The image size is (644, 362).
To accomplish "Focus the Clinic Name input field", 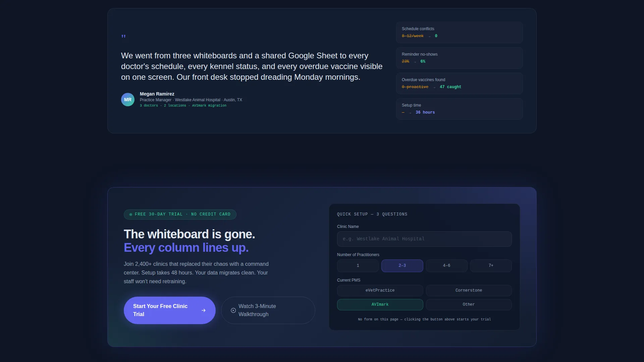I will click(x=424, y=239).
